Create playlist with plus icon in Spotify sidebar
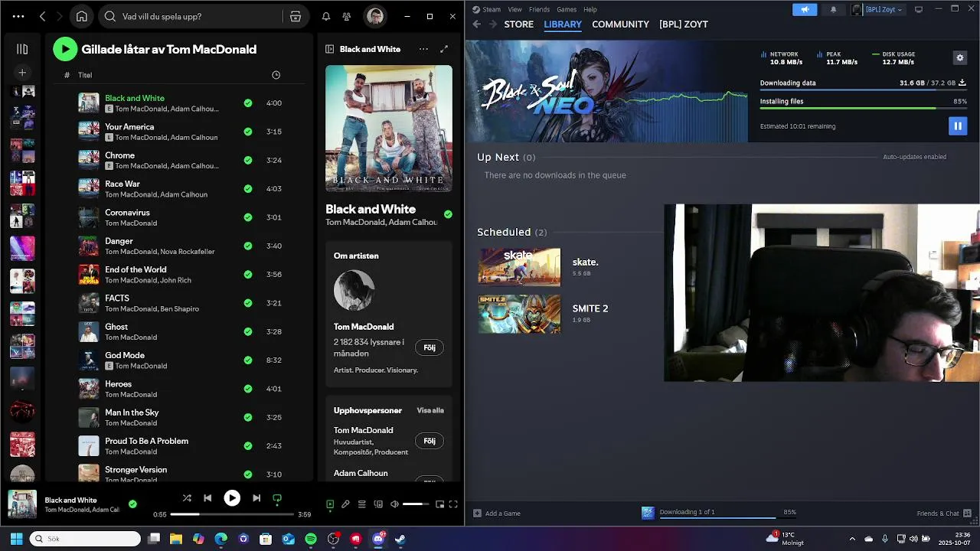This screenshot has height=551, width=980. point(22,72)
